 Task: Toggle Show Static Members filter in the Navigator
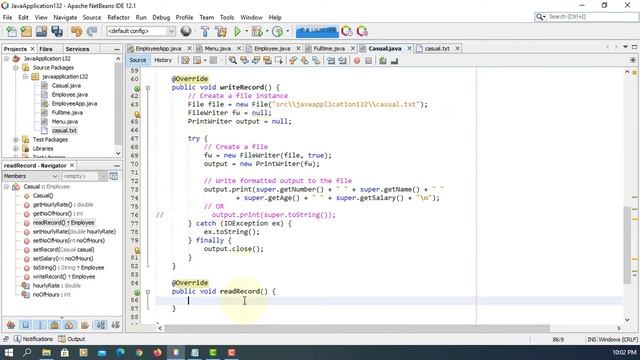click(40, 325)
